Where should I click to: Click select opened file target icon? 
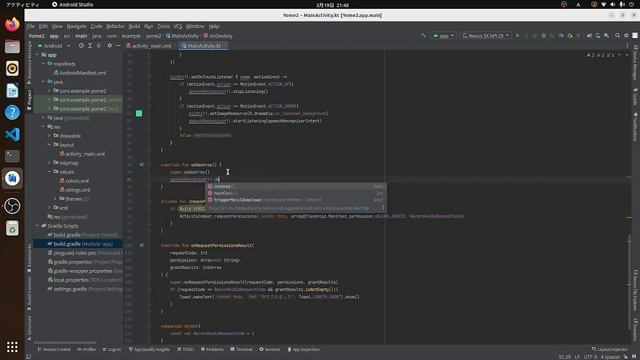[81, 46]
